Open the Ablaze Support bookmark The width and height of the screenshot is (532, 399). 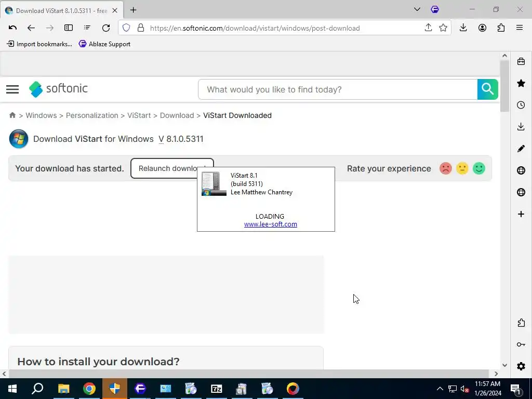tap(104, 44)
